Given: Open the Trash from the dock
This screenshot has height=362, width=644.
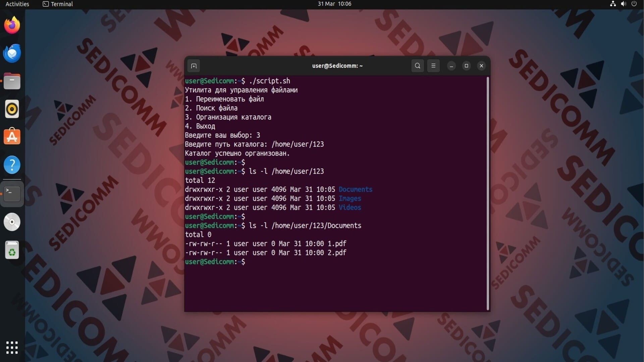Looking at the screenshot, I should (x=12, y=250).
